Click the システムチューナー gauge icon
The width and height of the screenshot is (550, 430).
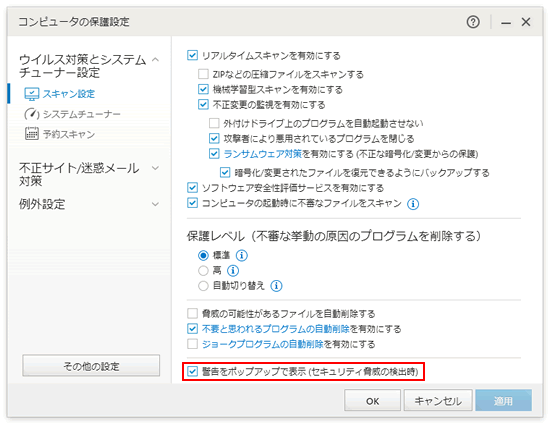point(31,114)
